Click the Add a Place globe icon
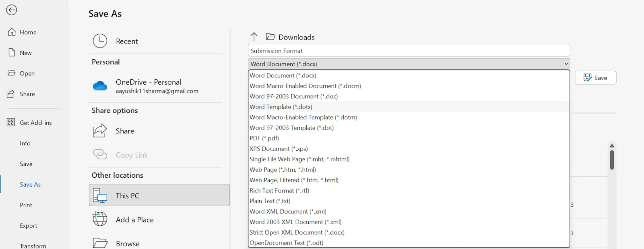The image size is (644, 249). tap(100, 219)
